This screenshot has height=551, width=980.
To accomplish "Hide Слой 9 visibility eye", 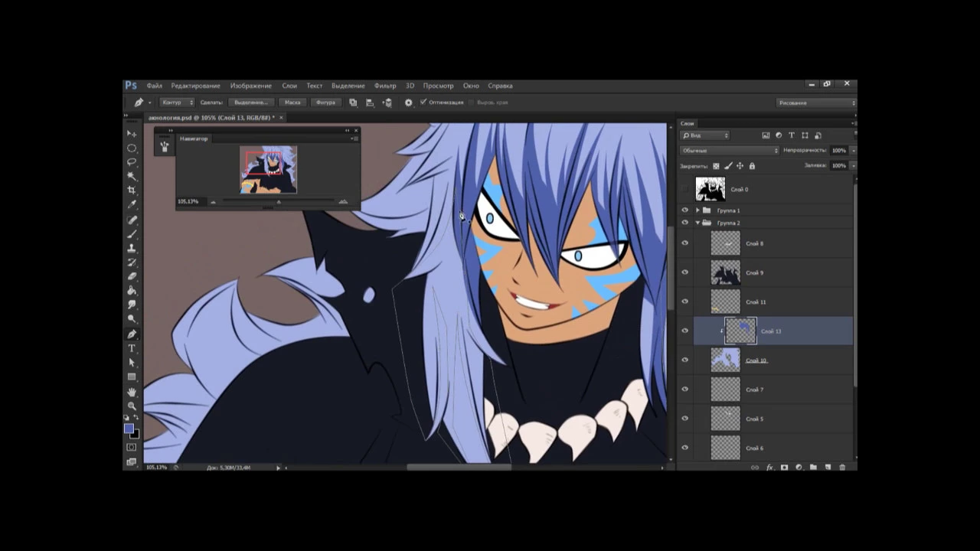I will click(x=685, y=272).
